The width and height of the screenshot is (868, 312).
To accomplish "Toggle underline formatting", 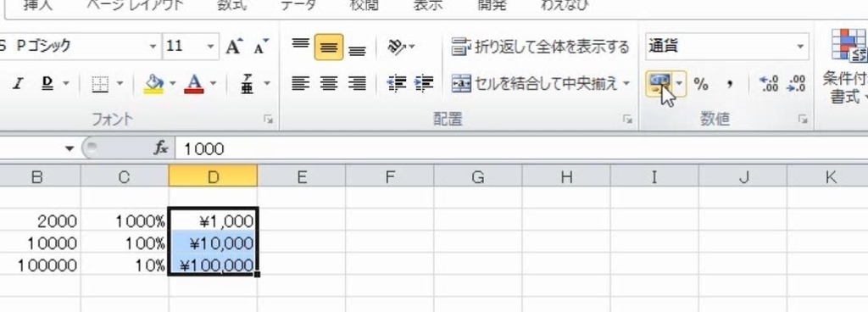I will point(47,84).
